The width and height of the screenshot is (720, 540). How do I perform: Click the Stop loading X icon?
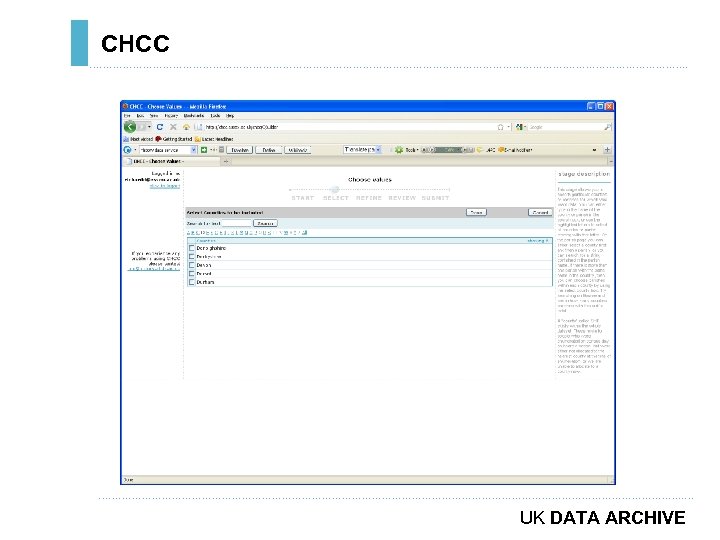tap(173, 127)
